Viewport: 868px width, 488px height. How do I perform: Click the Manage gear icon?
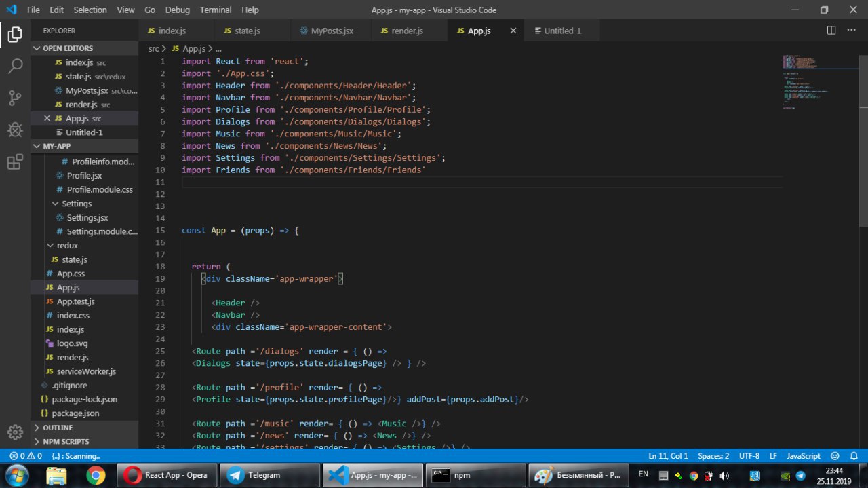click(x=15, y=432)
